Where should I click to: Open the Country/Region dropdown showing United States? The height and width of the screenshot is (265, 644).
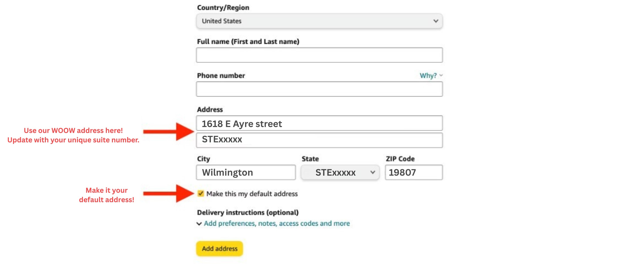tap(319, 21)
